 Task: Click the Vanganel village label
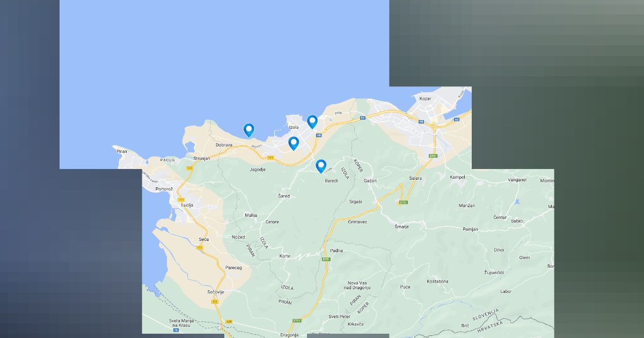(x=517, y=180)
